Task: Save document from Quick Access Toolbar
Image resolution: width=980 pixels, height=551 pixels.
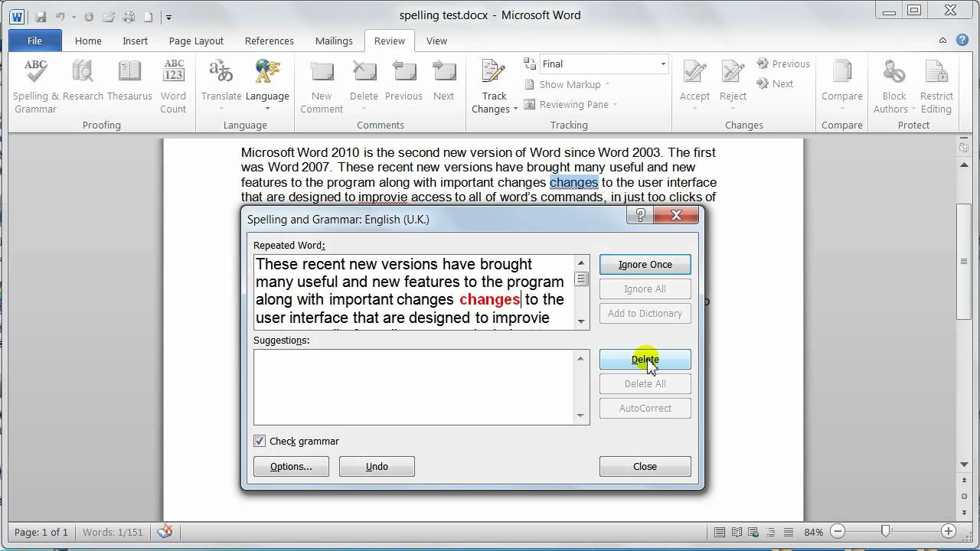Action: [x=40, y=16]
